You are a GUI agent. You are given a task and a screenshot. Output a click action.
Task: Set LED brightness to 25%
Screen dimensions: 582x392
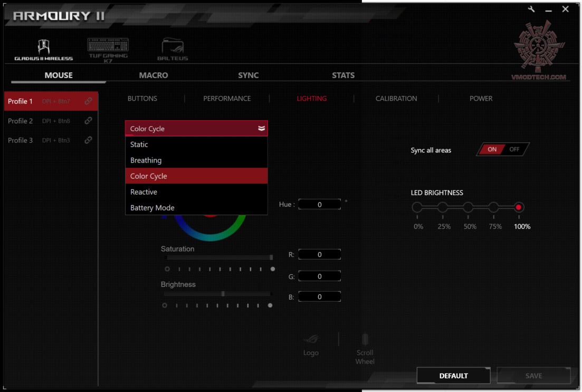pos(443,207)
